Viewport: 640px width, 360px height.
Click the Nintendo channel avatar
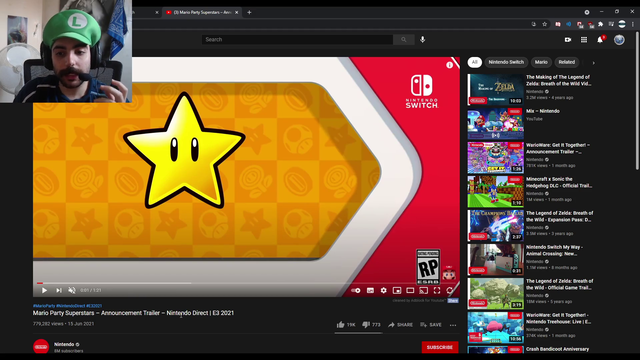pyautogui.click(x=41, y=347)
